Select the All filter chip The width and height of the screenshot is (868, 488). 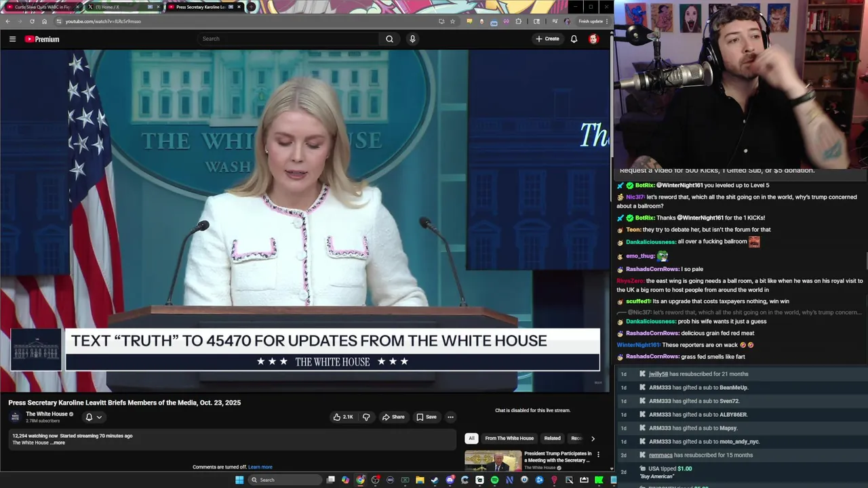click(x=471, y=438)
